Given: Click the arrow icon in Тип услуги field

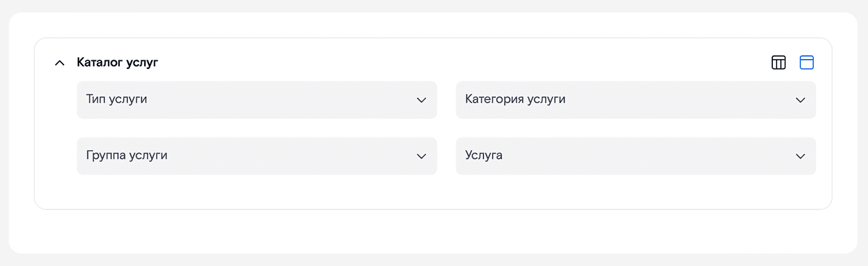Looking at the screenshot, I should click(421, 100).
